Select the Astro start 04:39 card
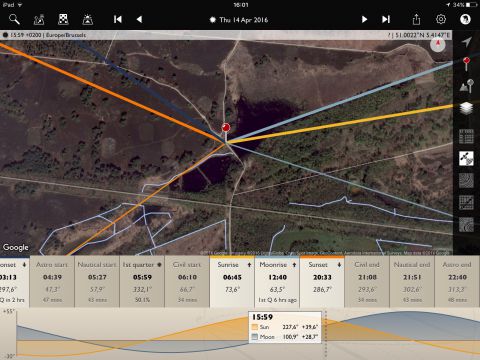Viewport: 480px width, 360px height. (52, 282)
